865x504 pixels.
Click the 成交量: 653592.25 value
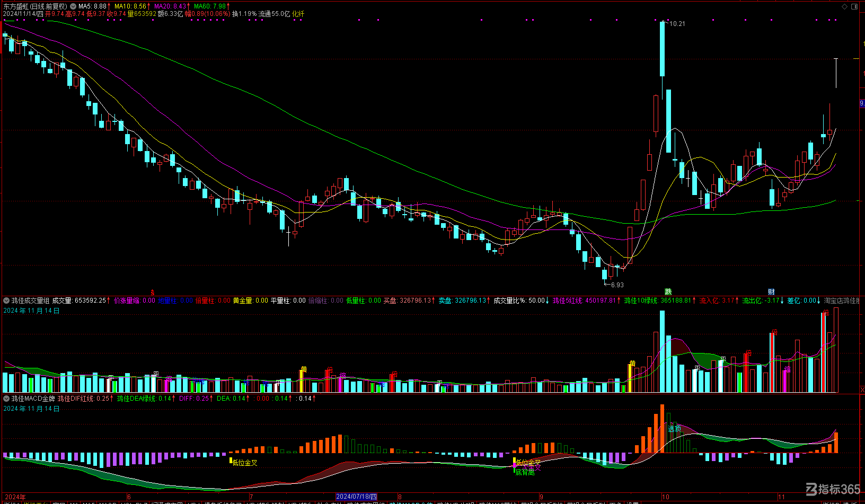click(x=79, y=300)
